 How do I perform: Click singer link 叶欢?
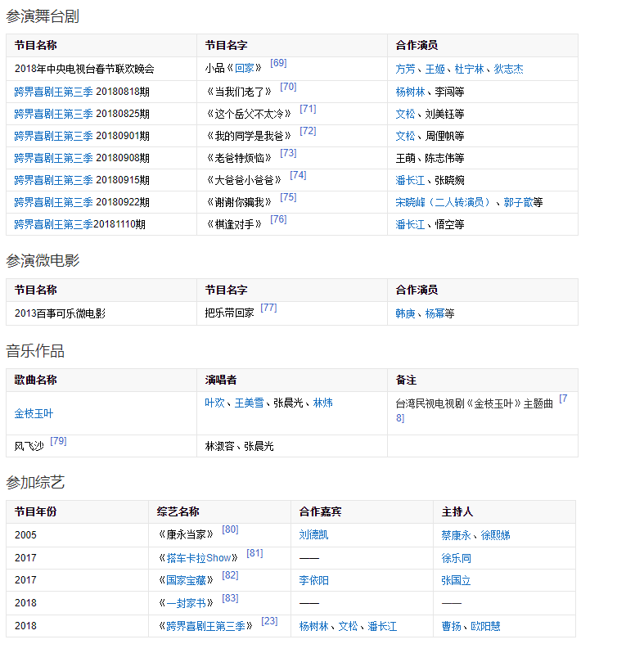(x=214, y=403)
